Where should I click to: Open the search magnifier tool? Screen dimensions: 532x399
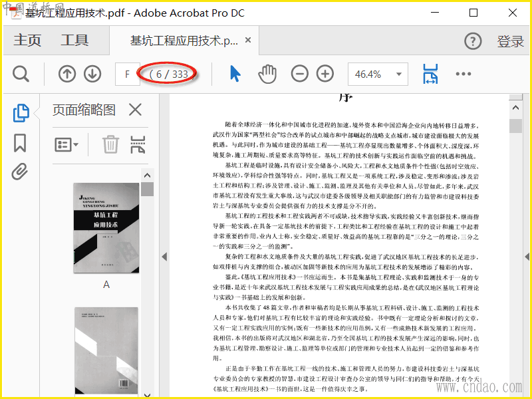tap(21, 74)
